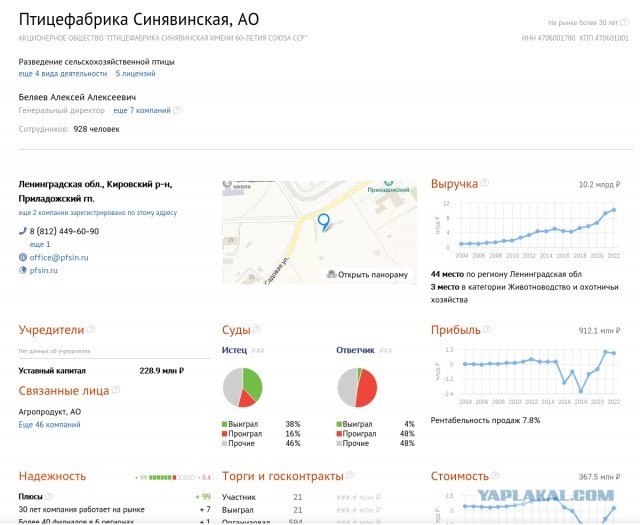The image size is (640, 525).
Task: Click green 'Выиграл' legend swatch under Истец
Action: (x=224, y=424)
